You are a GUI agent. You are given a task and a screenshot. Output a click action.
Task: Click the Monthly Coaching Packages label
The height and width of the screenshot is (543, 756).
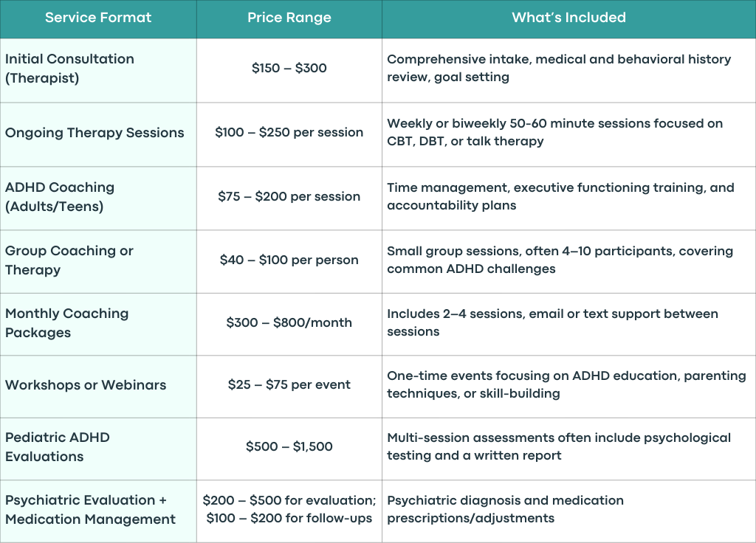[x=67, y=323]
